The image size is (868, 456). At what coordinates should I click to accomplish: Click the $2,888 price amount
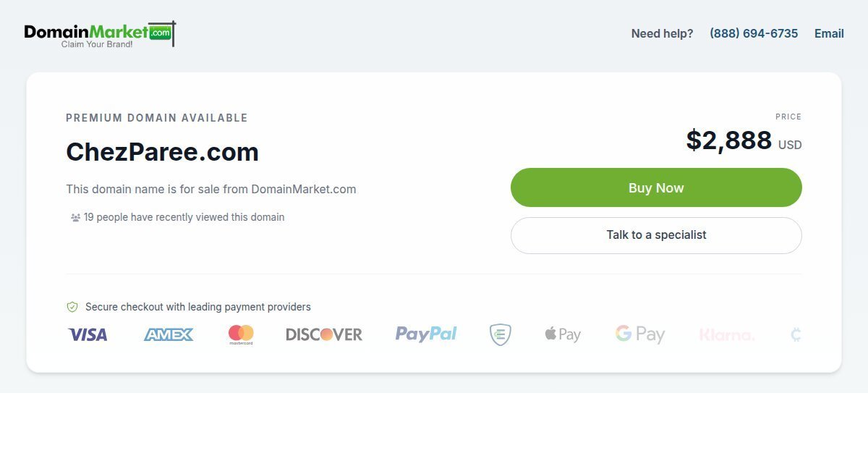729,140
